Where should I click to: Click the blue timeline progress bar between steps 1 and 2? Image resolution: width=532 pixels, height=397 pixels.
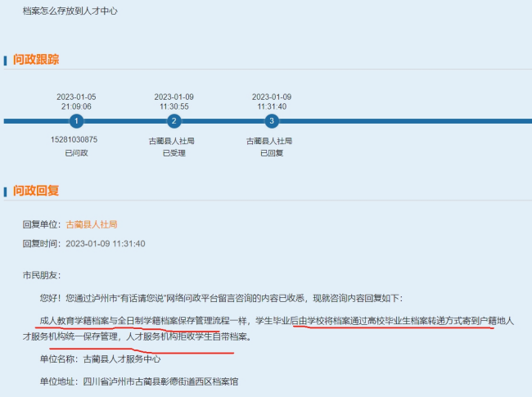(x=124, y=121)
